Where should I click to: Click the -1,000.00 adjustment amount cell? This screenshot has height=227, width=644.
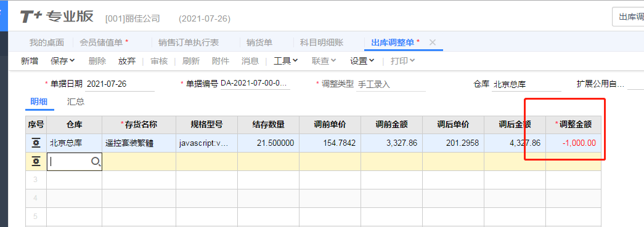click(x=573, y=143)
